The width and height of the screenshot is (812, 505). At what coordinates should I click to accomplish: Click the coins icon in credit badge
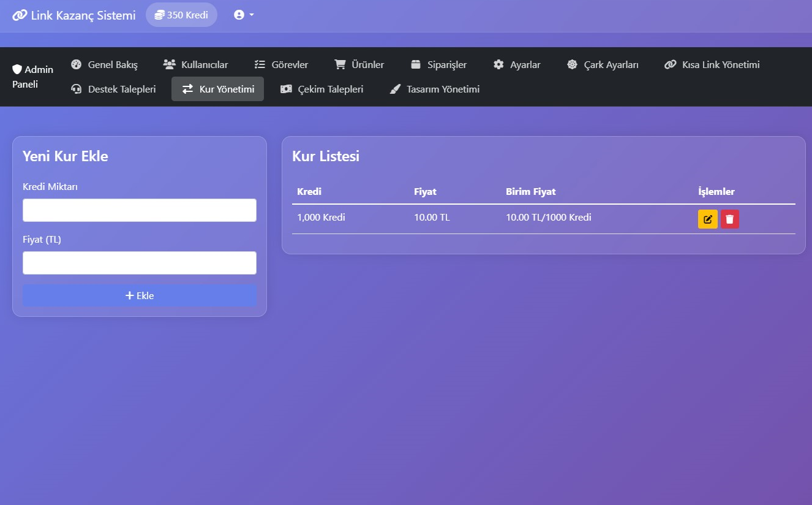tap(159, 15)
